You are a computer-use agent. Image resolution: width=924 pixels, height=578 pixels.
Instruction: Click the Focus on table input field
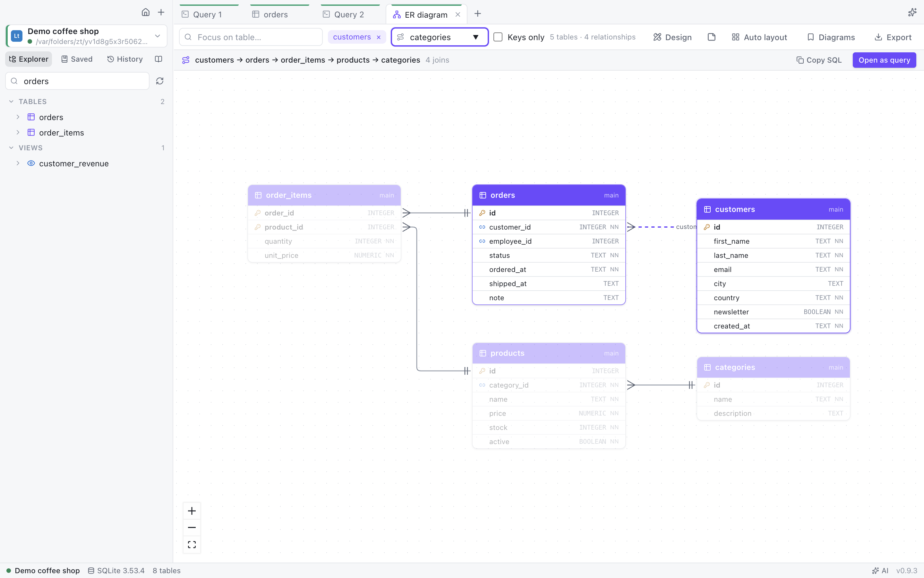pyautogui.click(x=251, y=37)
